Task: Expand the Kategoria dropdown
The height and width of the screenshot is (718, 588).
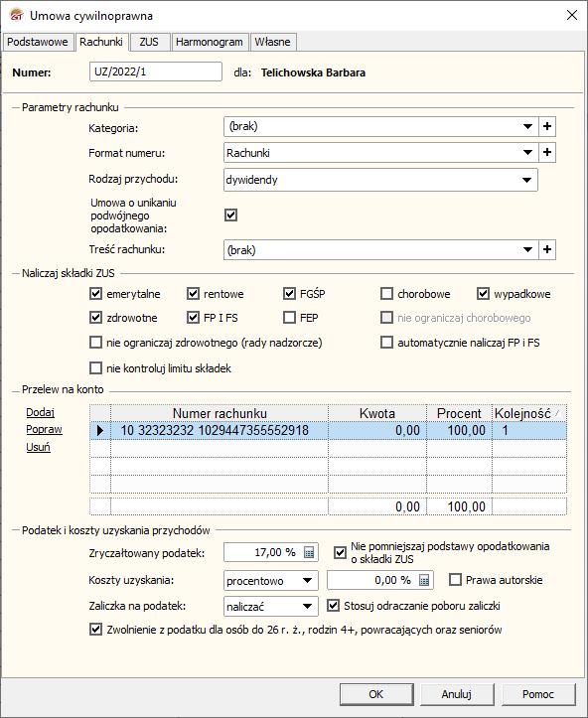Action: 527,126
